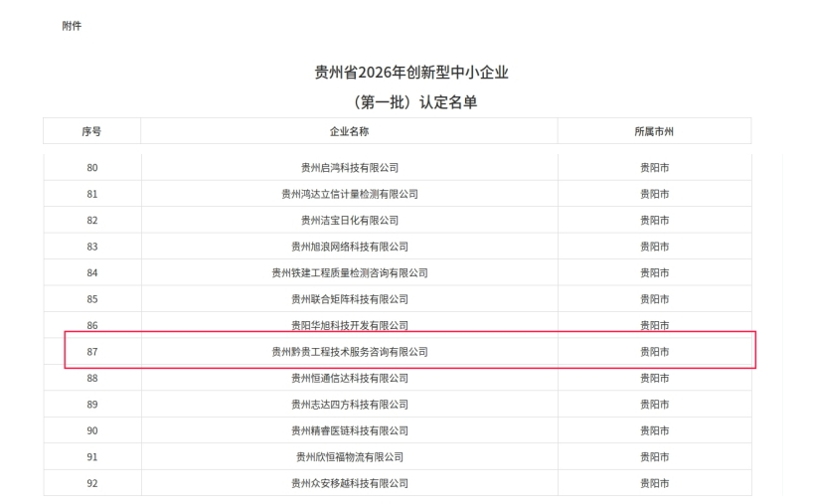Select the 序号 column header
Image resolution: width=813 pixels, height=504 pixels.
click(91, 131)
